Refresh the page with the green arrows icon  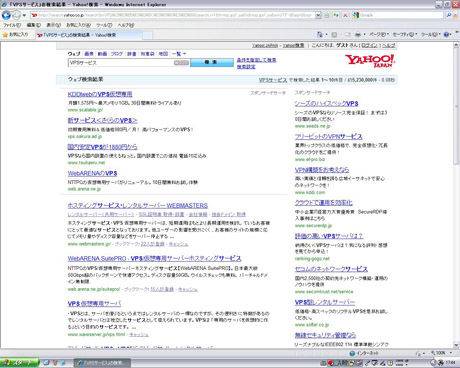point(336,15)
